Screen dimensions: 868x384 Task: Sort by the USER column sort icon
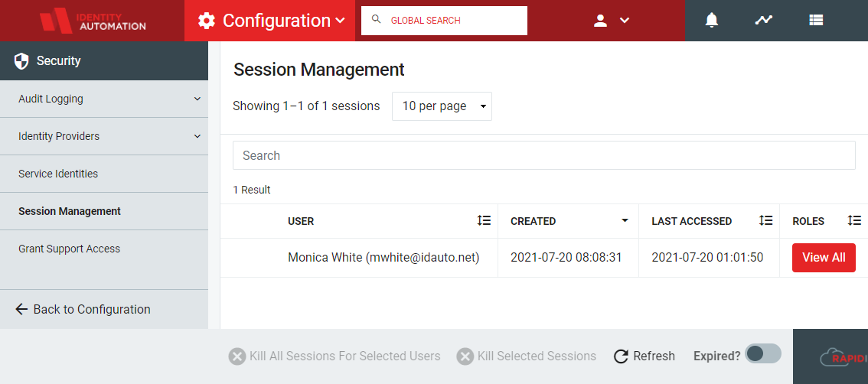point(484,221)
